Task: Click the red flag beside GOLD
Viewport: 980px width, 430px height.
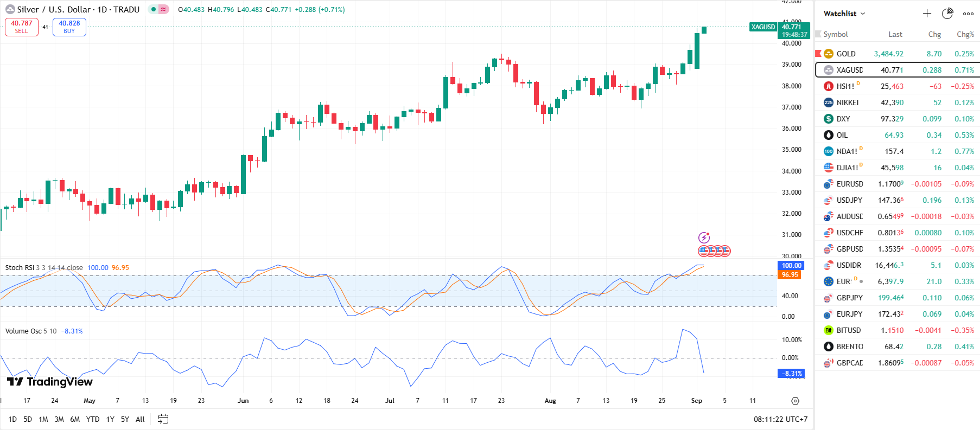Action: [x=818, y=54]
